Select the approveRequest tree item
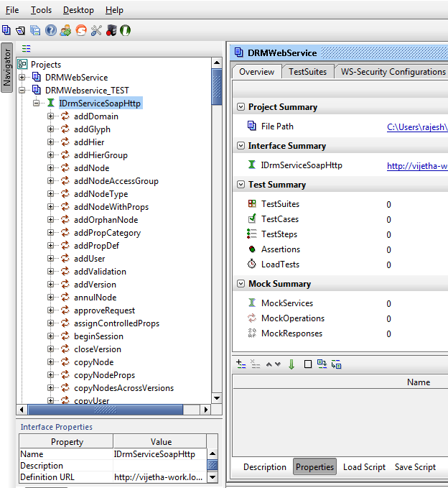 point(104,310)
